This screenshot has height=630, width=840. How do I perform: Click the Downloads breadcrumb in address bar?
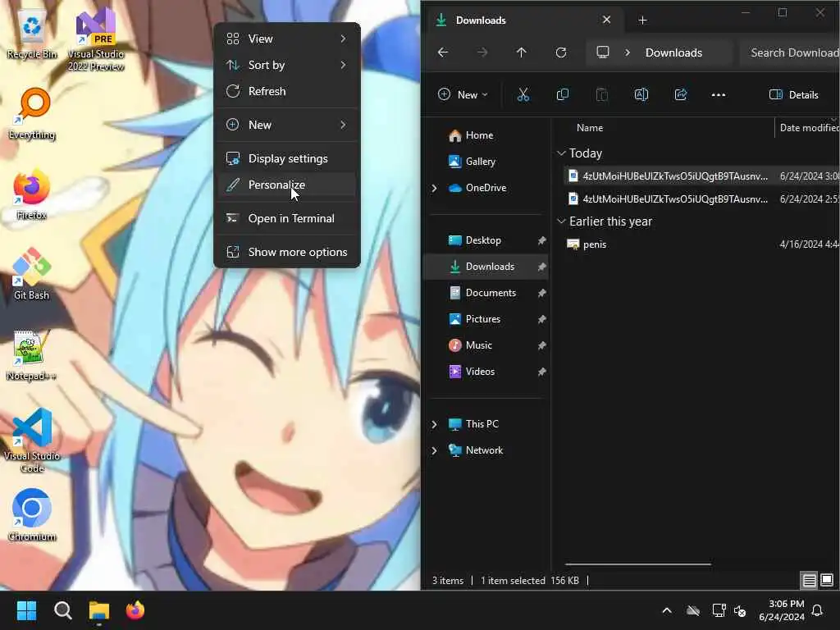(x=673, y=52)
